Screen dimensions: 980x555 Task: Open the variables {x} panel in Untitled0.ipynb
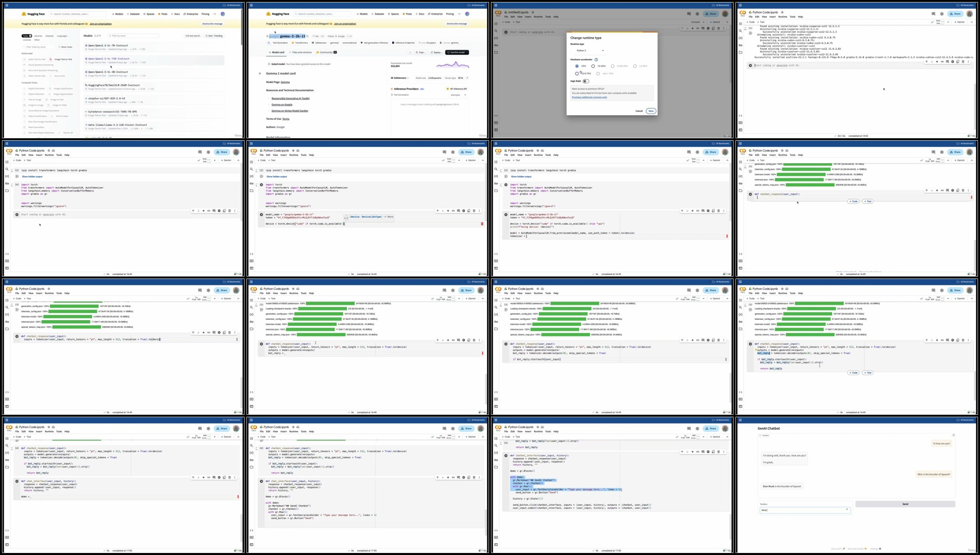click(x=496, y=38)
